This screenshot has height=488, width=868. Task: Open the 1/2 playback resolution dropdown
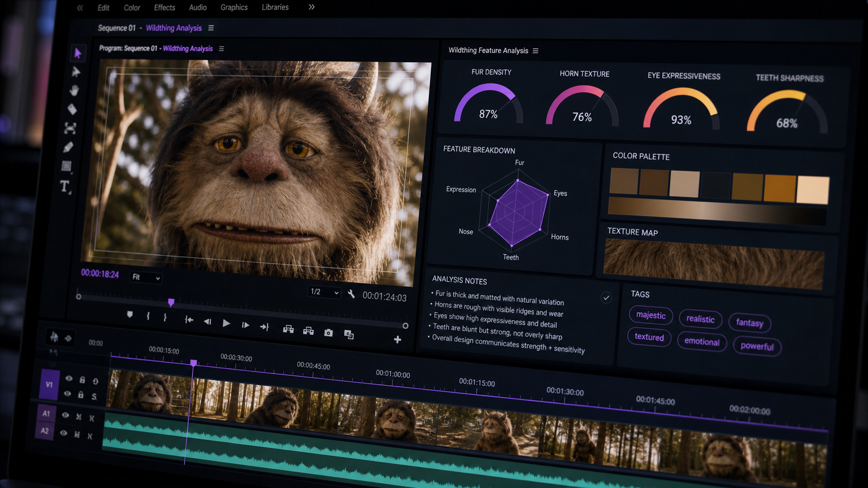pos(324,292)
